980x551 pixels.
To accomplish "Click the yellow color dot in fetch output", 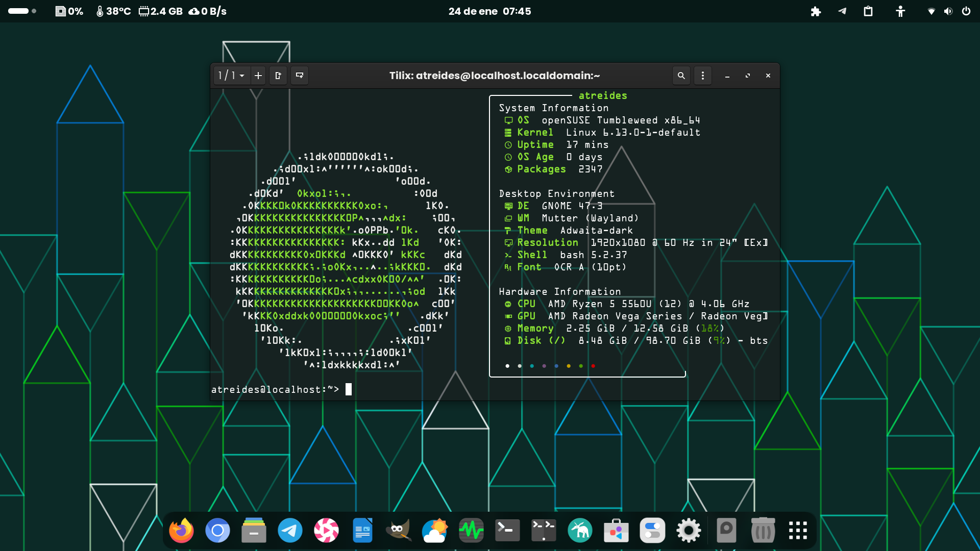I will click(569, 366).
